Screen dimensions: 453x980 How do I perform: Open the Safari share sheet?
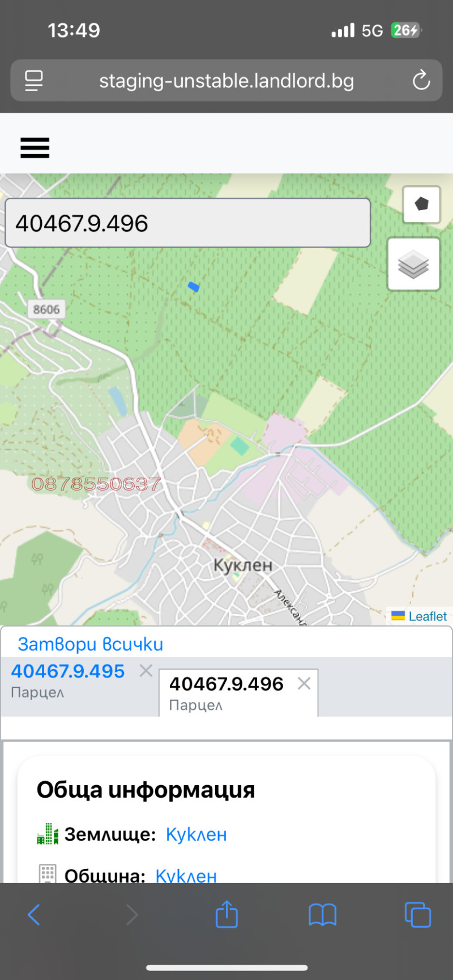point(226,914)
